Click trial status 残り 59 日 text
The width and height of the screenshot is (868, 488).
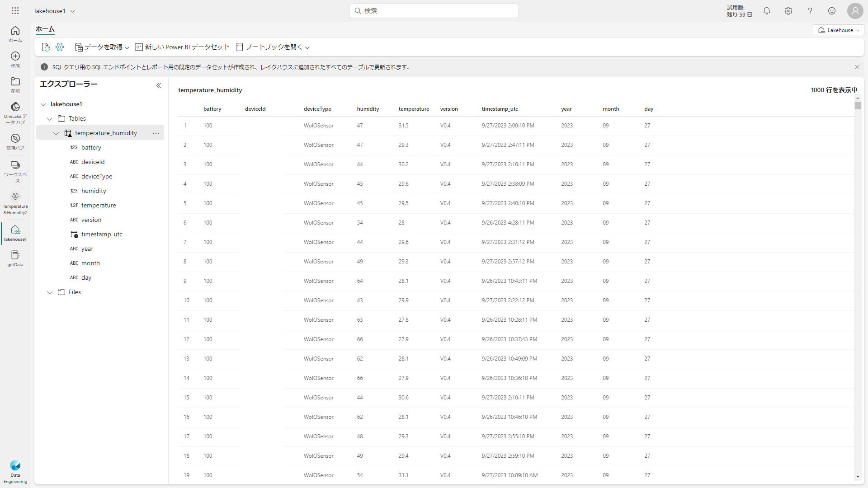click(x=739, y=14)
